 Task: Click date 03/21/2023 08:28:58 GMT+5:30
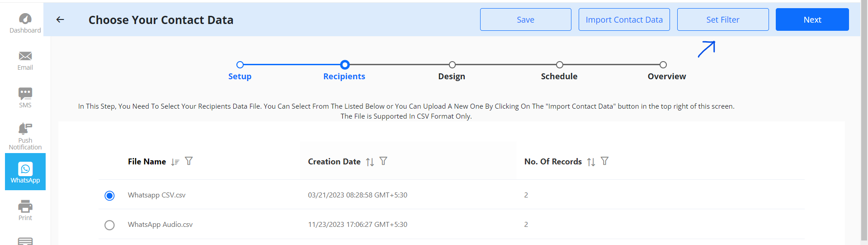coord(358,195)
